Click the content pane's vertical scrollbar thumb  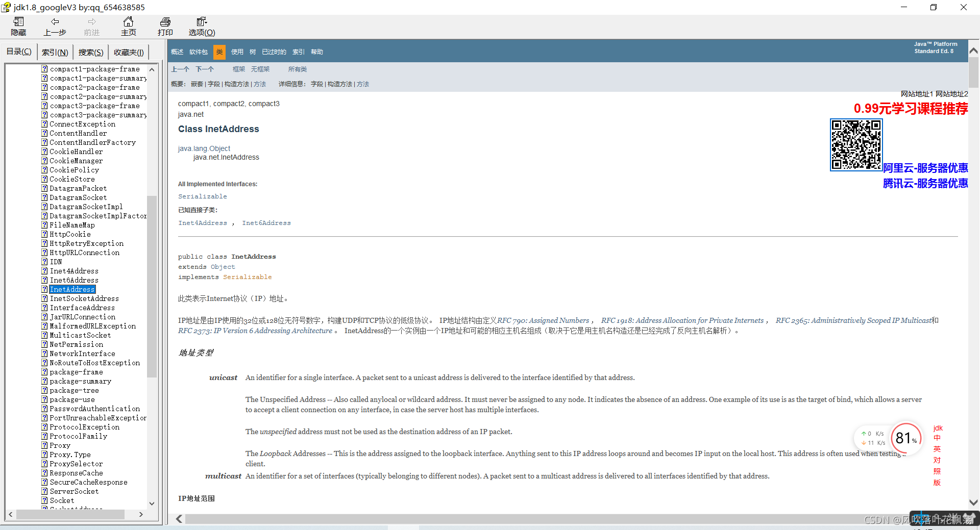(973, 72)
